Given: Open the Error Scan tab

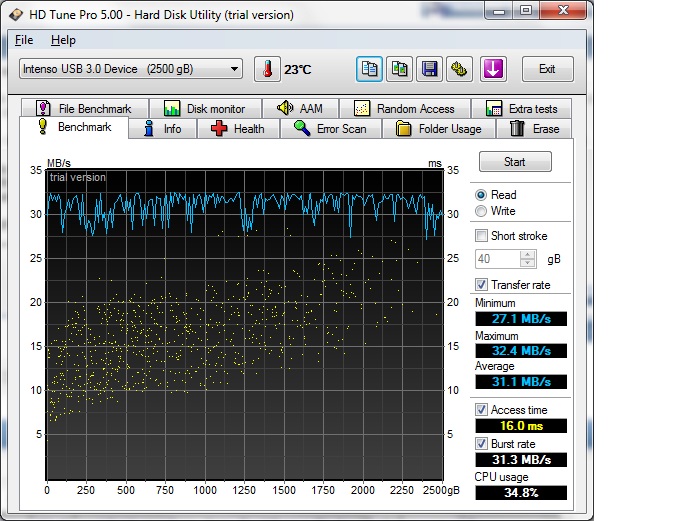Looking at the screenshot, I should tap(331, 129).
